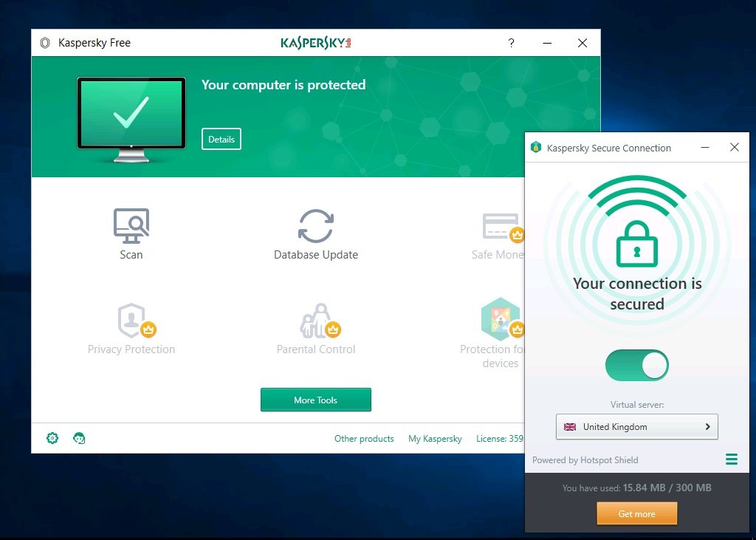The image size is (756, 540).
Task: Open Protection for all devices icon
Action: click(x=502, y=319)
